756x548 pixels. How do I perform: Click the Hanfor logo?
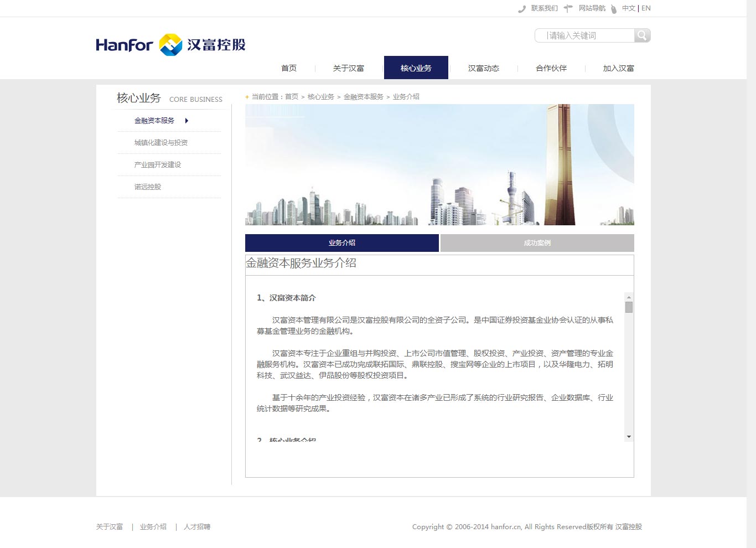point(170,45)
